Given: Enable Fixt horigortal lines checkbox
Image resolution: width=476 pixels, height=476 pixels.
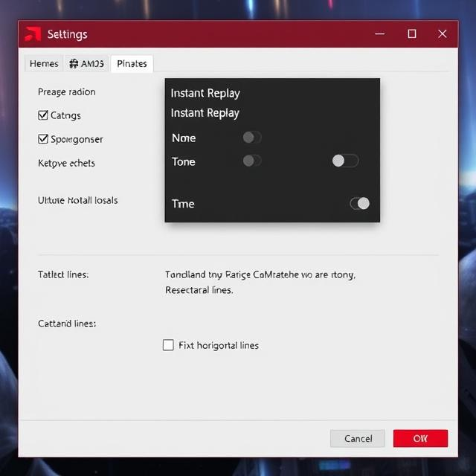Looking at the screenshot, I should (x=168, y=345).
